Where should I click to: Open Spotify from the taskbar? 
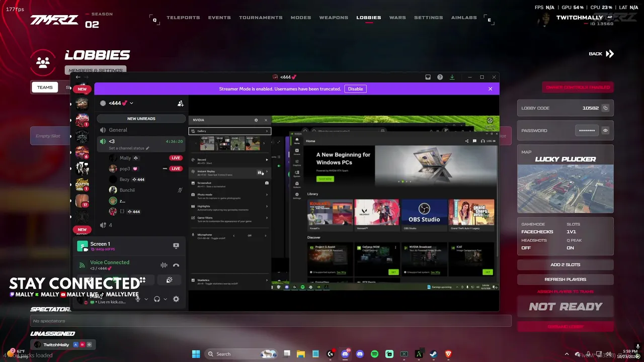tap(374, 354)
